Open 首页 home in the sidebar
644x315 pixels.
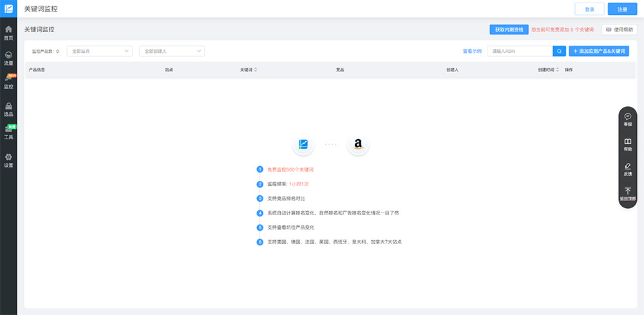pyautogui.click(x=8, y=33)
